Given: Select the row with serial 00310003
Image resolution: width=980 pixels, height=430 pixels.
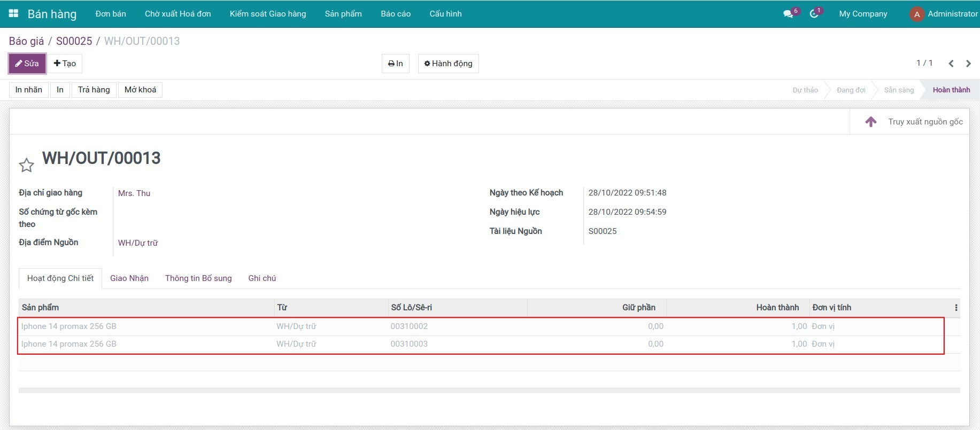Looking at the screenshot, I should [409, 344].
